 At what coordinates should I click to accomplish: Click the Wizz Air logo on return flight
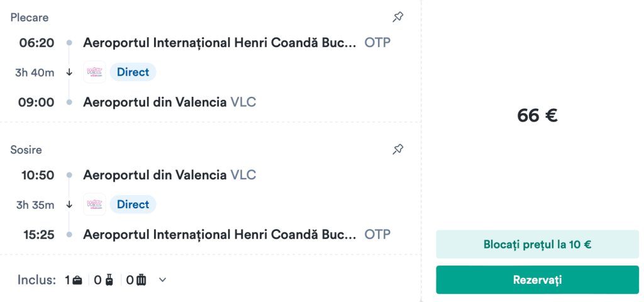point(95,204)
